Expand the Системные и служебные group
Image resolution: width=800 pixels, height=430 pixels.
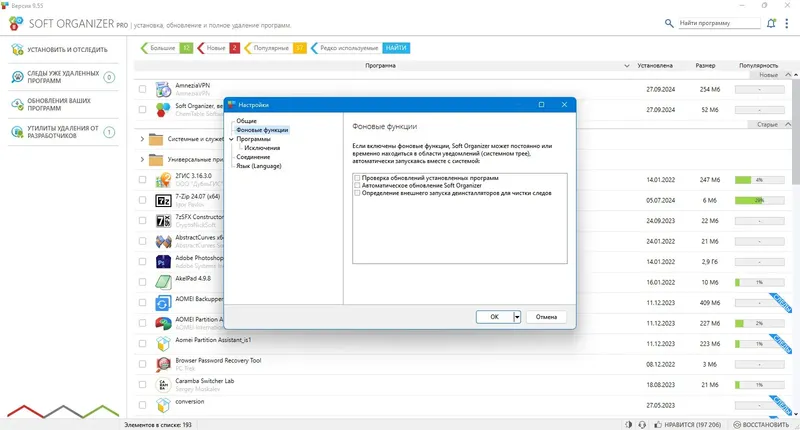142,139
